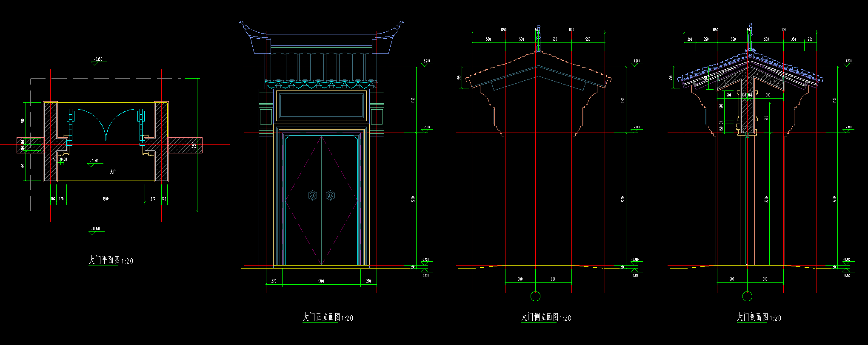Select the 1300 dimension in the plan view
The image size is (868, 345).
point(106,199)
